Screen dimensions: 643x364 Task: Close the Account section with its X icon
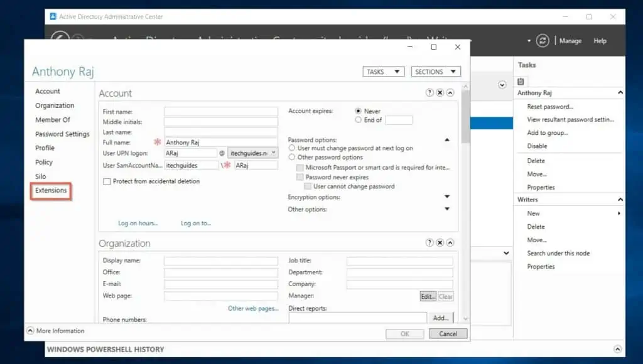pyautogui.click(x=440, y=93)
